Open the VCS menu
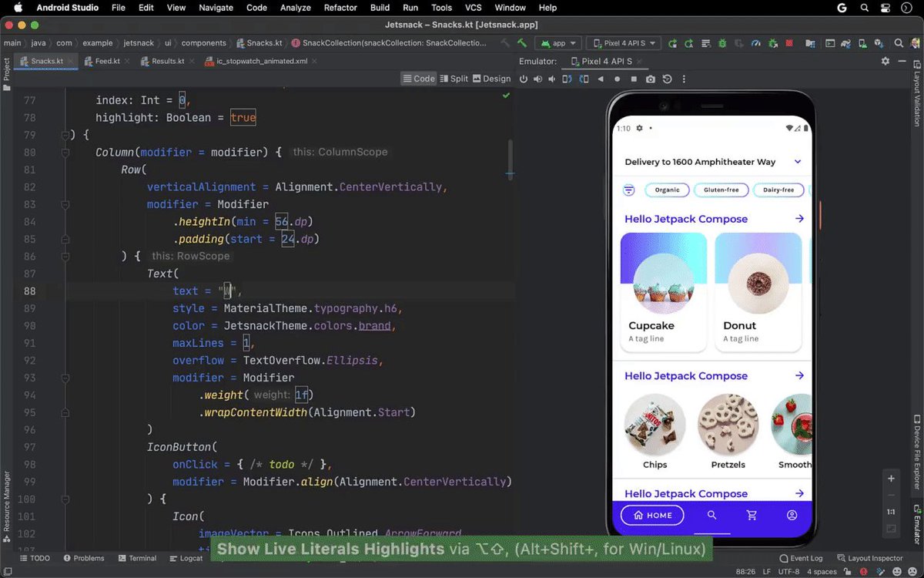 click(x=473, y=8)
